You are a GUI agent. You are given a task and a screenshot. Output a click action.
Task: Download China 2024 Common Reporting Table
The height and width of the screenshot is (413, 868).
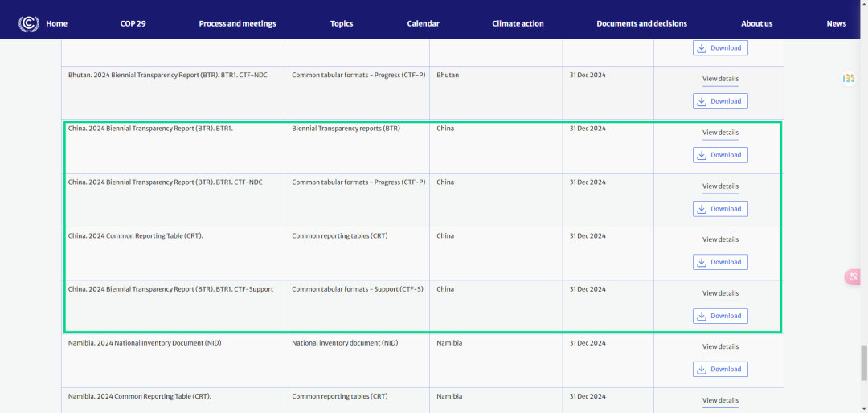pos(720,262)
